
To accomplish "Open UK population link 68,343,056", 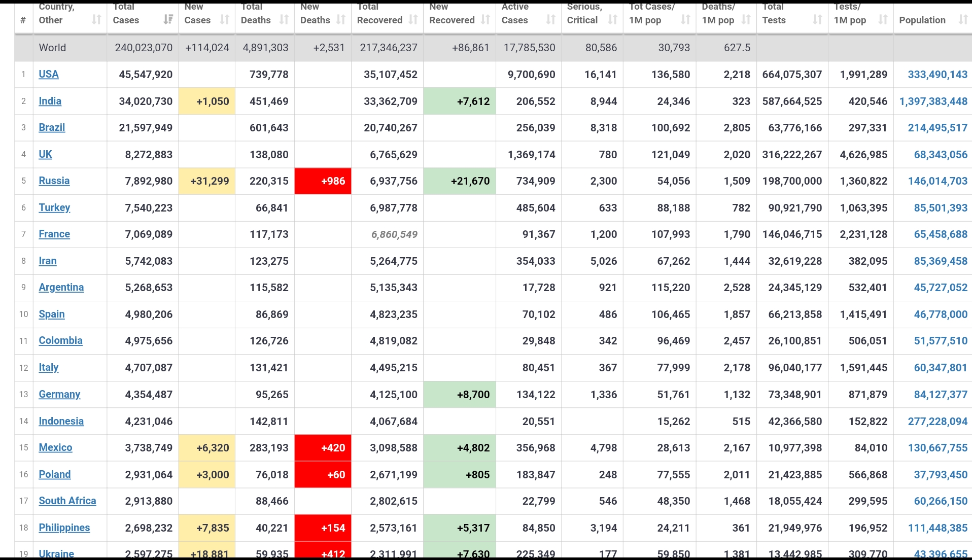I will point(941,154).
